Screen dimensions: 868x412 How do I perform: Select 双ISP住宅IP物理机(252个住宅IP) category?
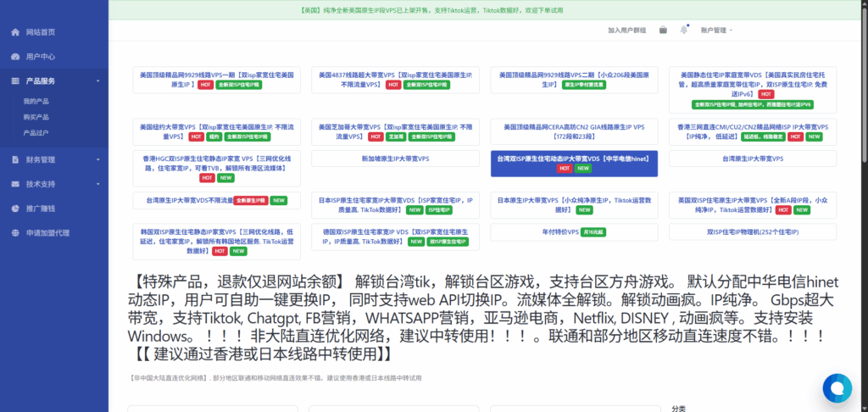coord(753,232)
